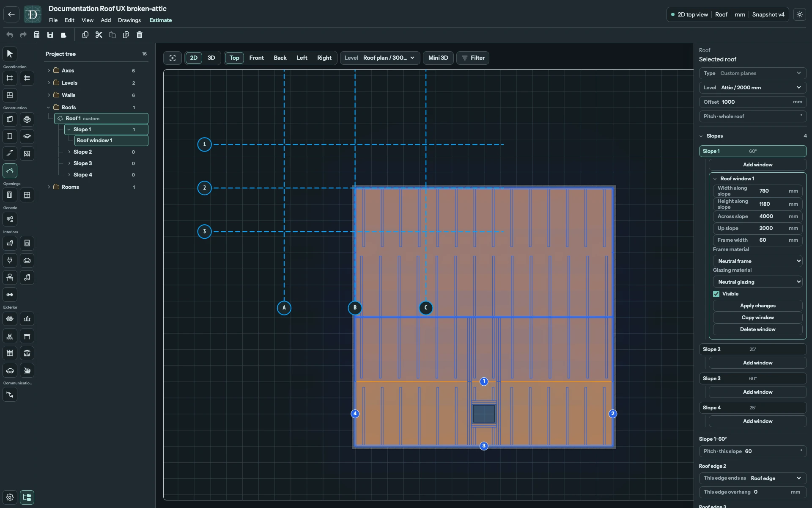Open the Neutral frame material dropdown

coord(757,261)
